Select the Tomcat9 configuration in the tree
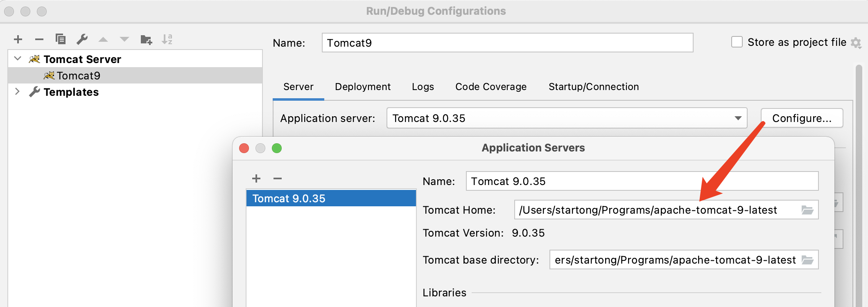 pos(135,75)
